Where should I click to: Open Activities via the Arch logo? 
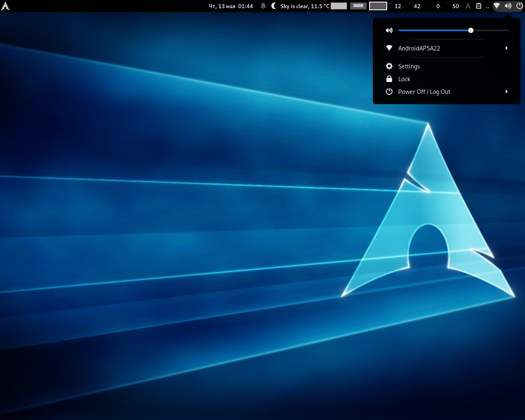point(5,6)
